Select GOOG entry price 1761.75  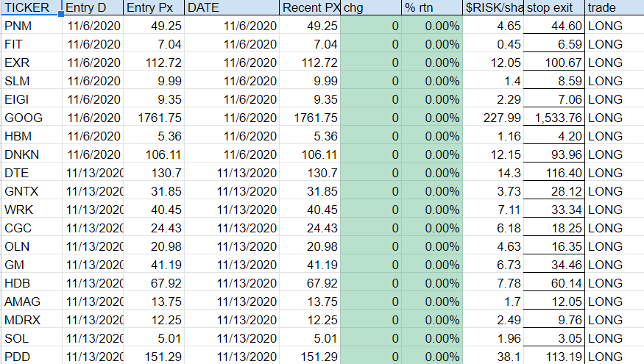(x=154, y=118)
